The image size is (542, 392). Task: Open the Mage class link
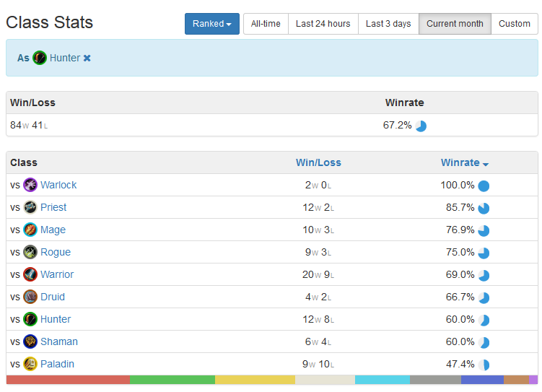click(x=53, y=230)
